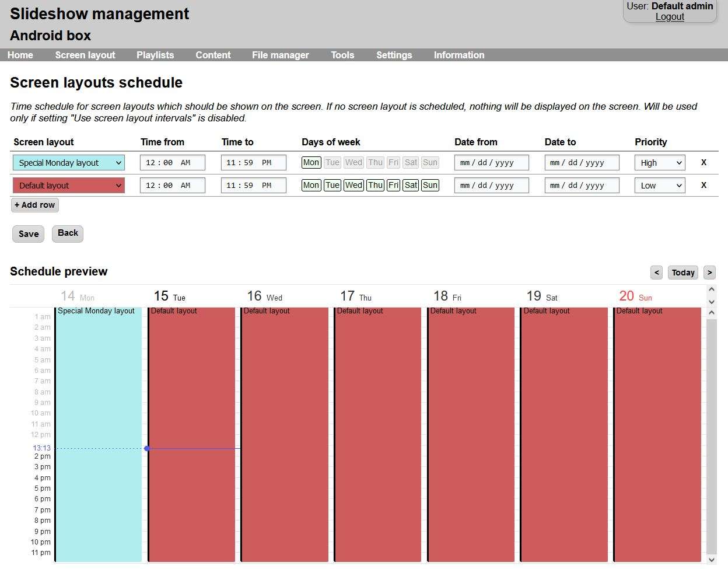Image resolution: width=728 pixels, height=569 pixels.
Task: Turn off Friday for the Default layout
Action: point(393,185)
